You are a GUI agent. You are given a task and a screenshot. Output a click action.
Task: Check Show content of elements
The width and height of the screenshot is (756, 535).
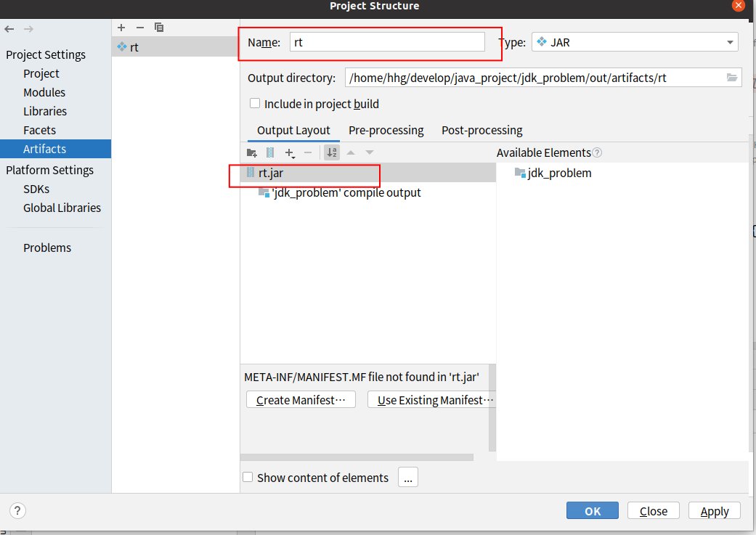pyautogui.click(x=248, y=477)
